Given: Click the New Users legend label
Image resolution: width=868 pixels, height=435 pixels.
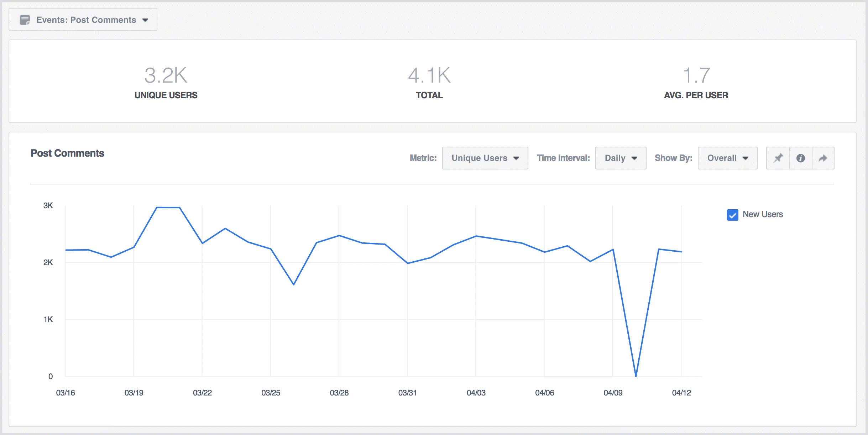Looking at the screenshot, I should click(x=763, y=214).
